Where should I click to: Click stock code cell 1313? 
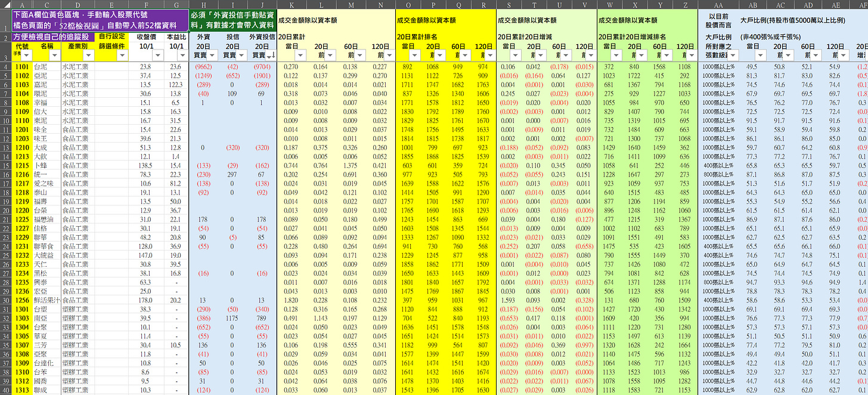pyautogui.click(x=22, y=390)
